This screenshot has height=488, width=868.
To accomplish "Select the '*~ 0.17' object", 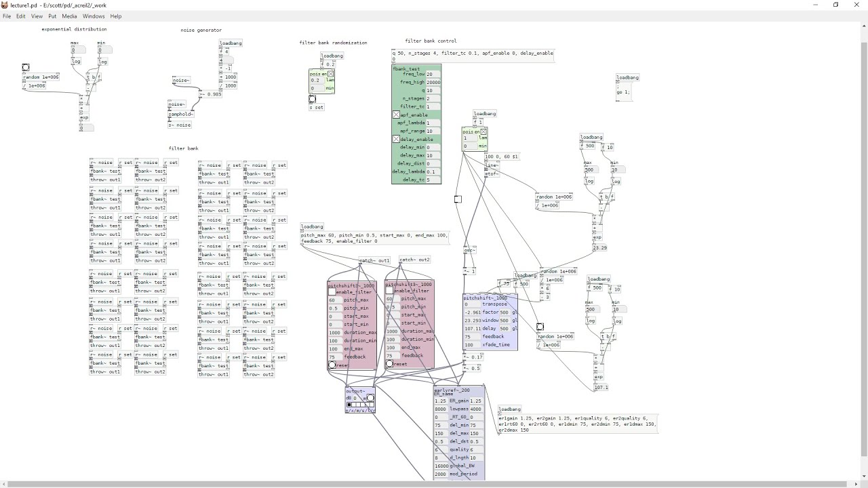I will coord(473,357).
